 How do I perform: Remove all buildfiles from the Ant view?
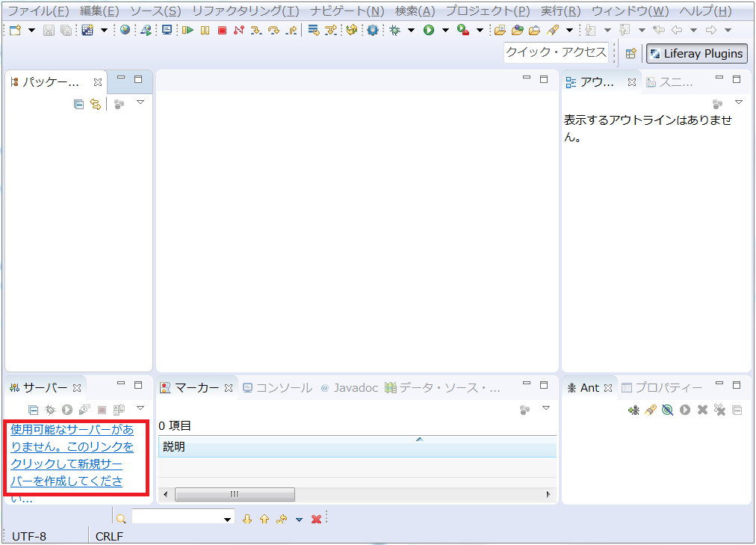tap(719, 410)
